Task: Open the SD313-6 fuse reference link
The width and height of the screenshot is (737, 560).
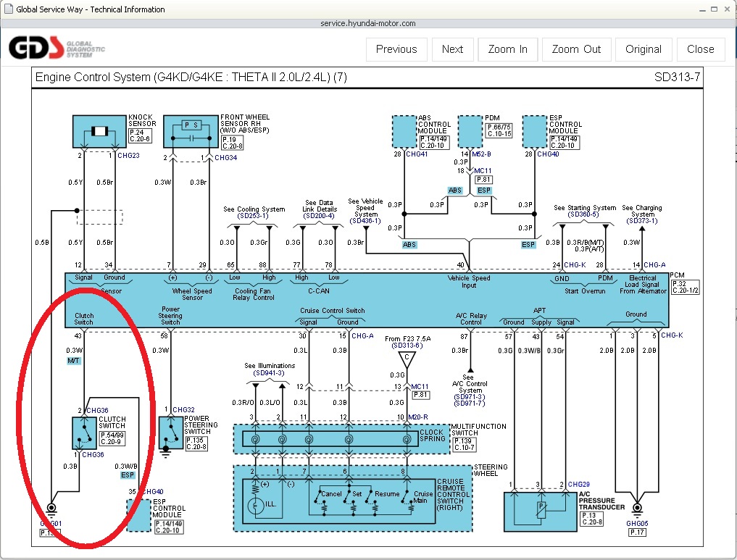Action: [x=407, y=346]
